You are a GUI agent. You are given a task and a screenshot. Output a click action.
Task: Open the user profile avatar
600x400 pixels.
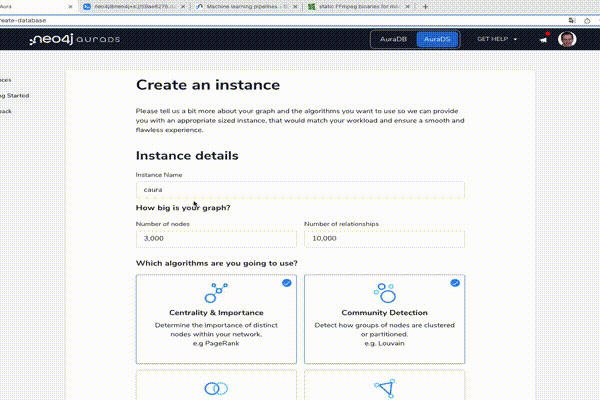[x=567, y=39]
